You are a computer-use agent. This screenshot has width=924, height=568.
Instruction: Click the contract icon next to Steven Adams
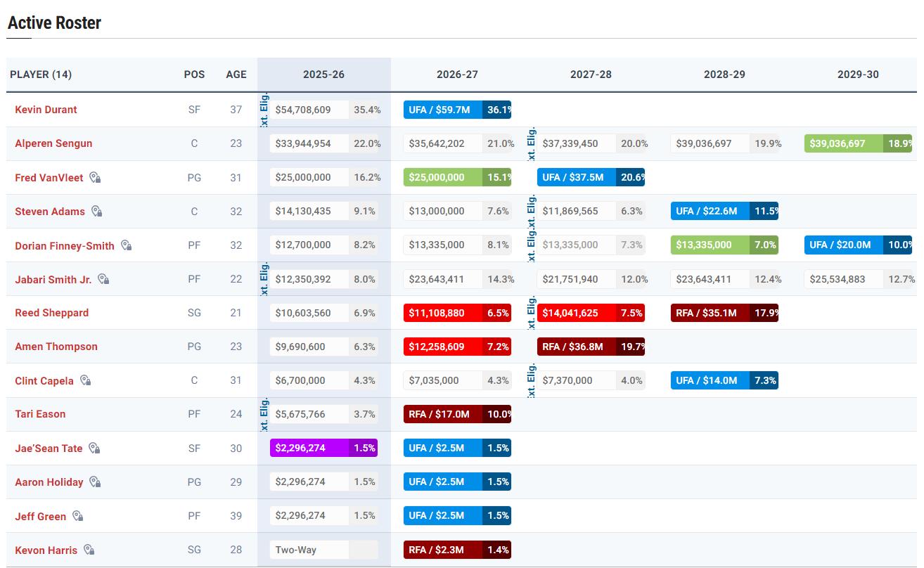tap(97, 212)
